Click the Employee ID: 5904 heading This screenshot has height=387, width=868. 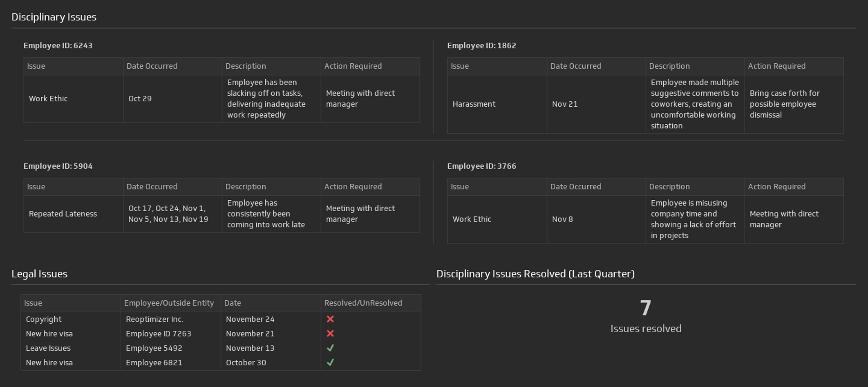pos(58,166)
